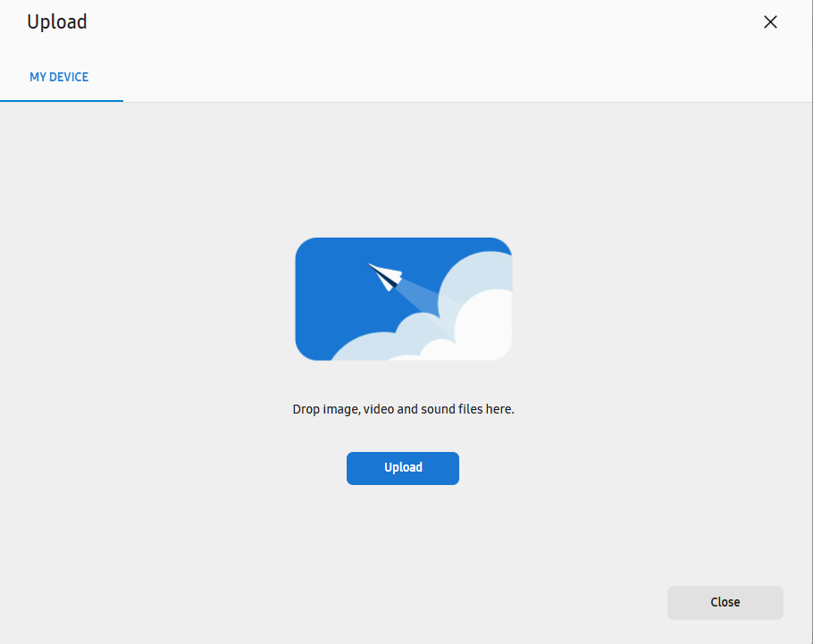The height and width of the screenshot is (644, 813).
Task: Click the 'Upload' dialog title text
Action: click(x=57, y=21)
